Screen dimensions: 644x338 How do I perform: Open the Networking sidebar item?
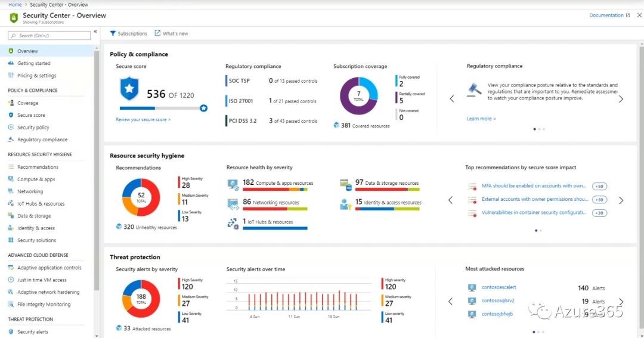pyautogui.click(x=30, y=191)
